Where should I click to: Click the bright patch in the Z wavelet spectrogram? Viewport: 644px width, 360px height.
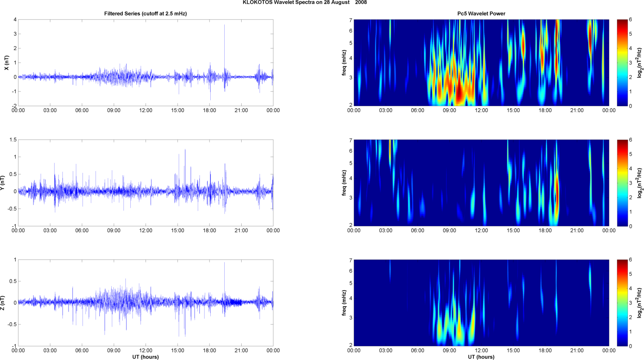click(459, 330)
